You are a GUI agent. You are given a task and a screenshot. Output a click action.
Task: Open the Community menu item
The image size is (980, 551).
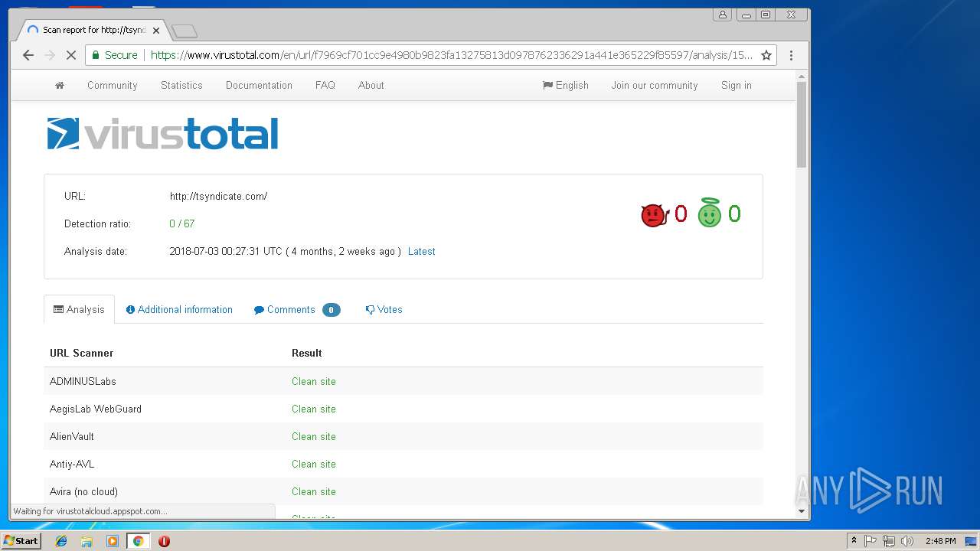[x=113, y=86]
